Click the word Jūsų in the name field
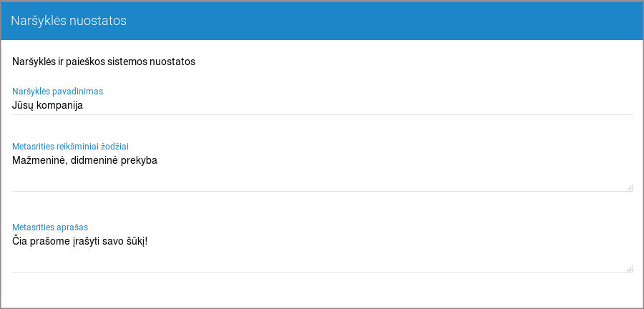The width and height of the screenshot is (644, 309). coord(22,105)
